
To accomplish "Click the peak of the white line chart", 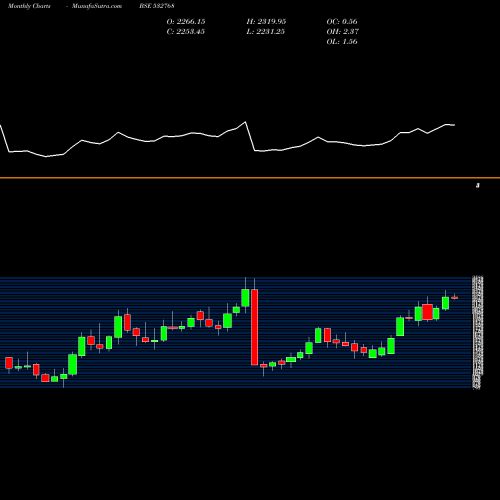I will (246, 122).
